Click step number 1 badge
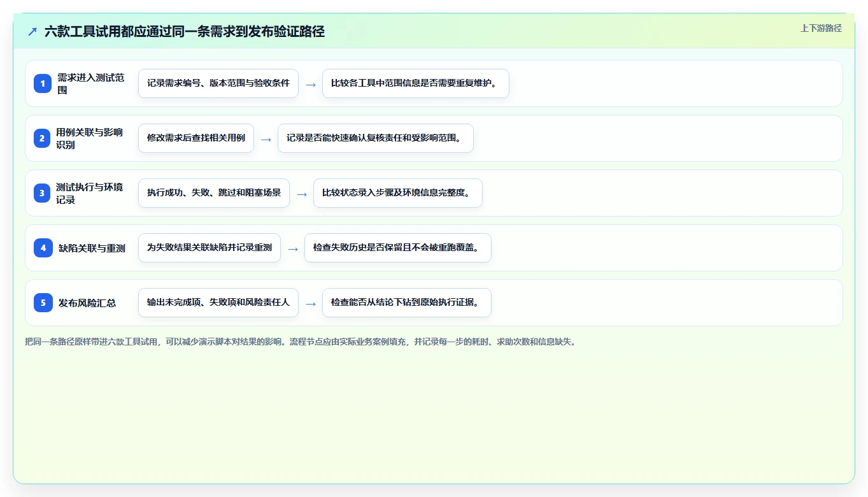The image size is (868, 497). (x=43, y=83)
